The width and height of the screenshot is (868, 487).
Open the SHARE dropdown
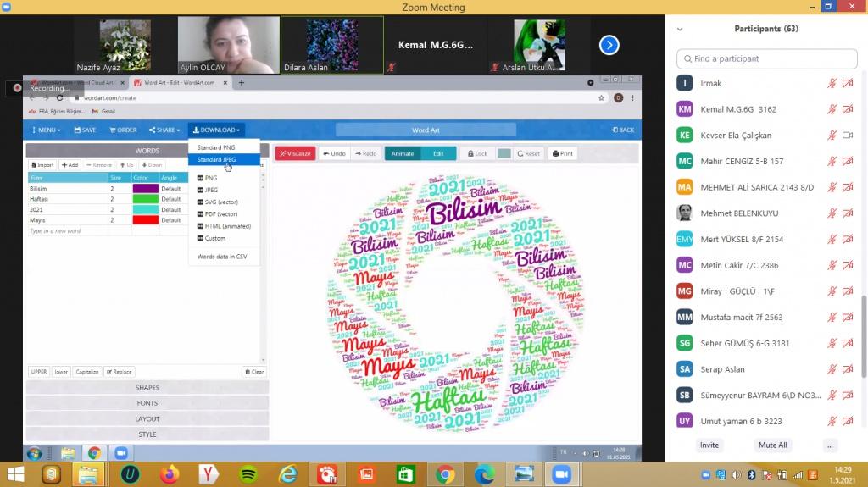164,130
